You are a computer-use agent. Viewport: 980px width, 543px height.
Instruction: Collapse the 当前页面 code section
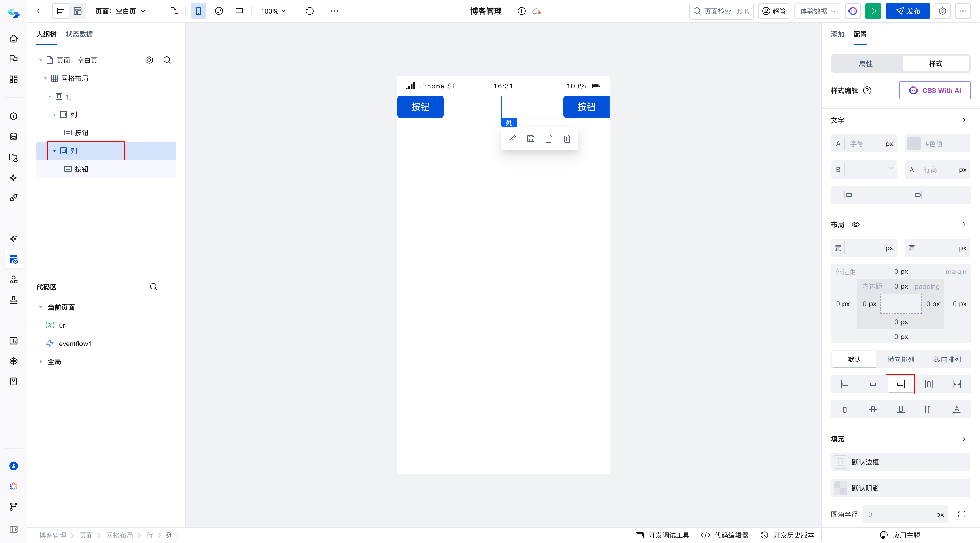click(41, 307)
